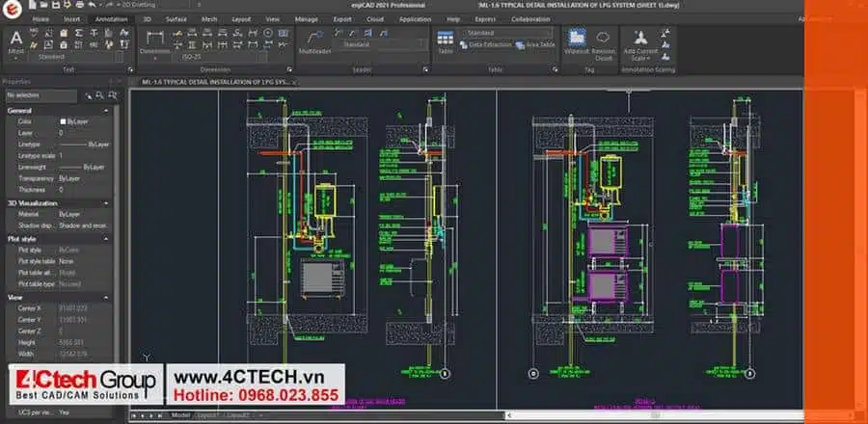Open the Manage ribbon tab
This screenshot has height=424, width=868.
306,19
